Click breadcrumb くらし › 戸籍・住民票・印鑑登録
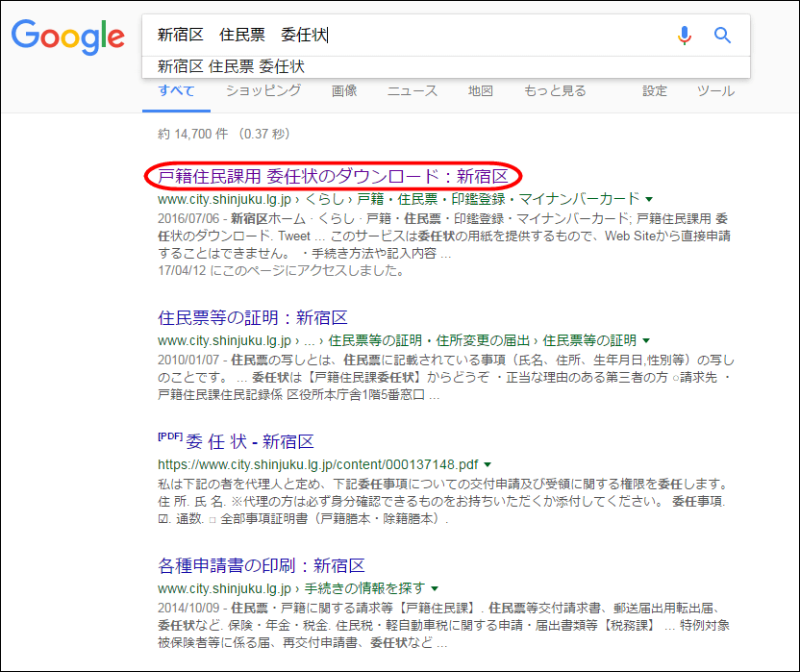The height and width of the screenshot is (672, 800). pyautogui.click(x=404, y=199)
